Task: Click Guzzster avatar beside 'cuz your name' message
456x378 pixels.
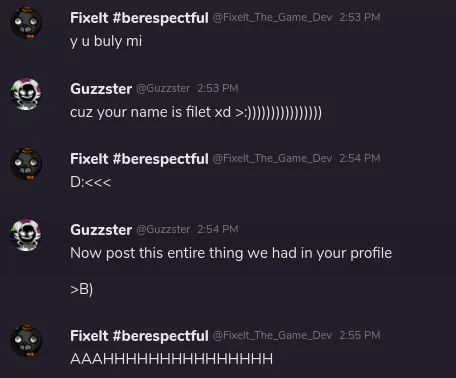Action: [x=26, y=94]
